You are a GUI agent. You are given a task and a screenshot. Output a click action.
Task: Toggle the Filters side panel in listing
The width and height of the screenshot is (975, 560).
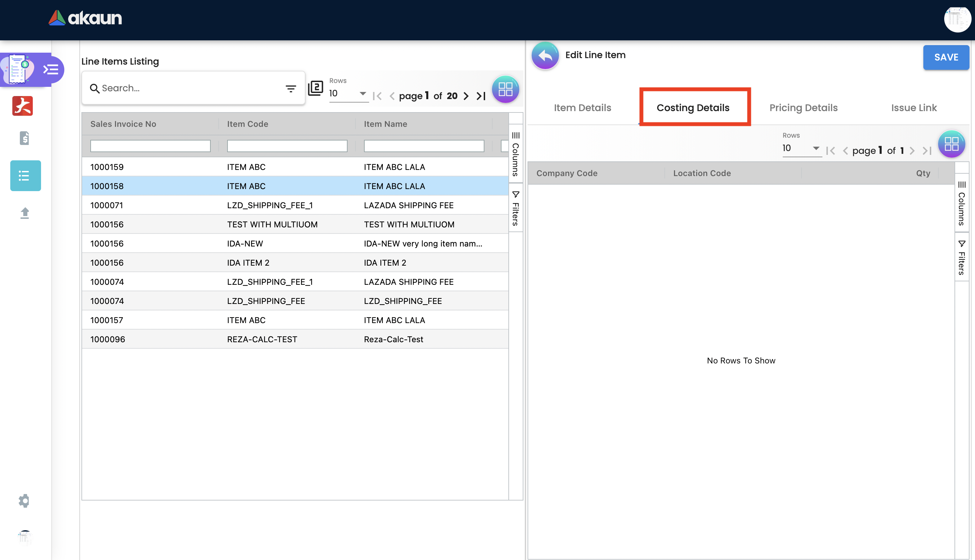pyautogui.click(x=516, y=209)
